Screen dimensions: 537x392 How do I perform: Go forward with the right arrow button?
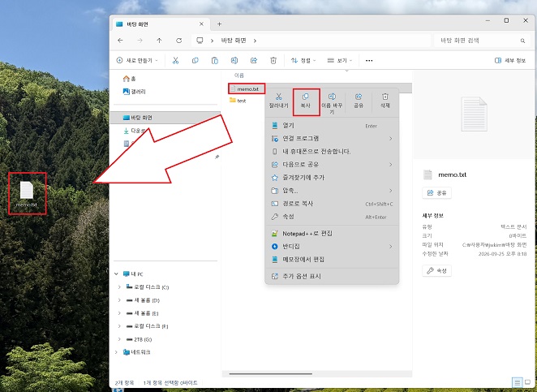(140, 41)
